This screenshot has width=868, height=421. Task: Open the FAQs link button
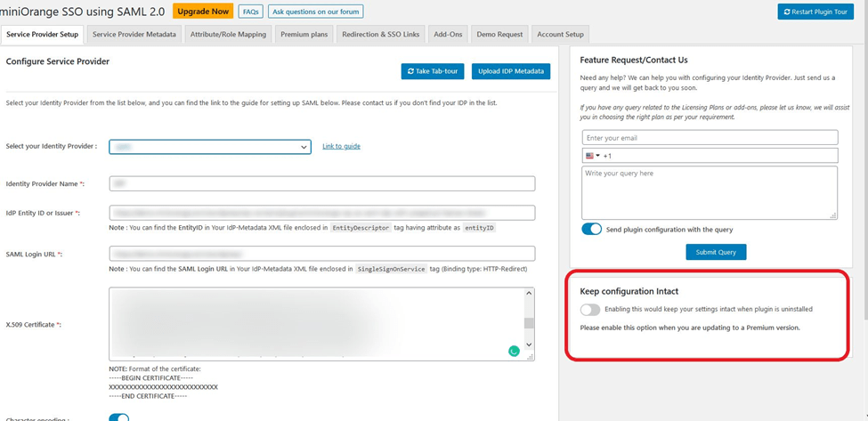tap(251, 11)
